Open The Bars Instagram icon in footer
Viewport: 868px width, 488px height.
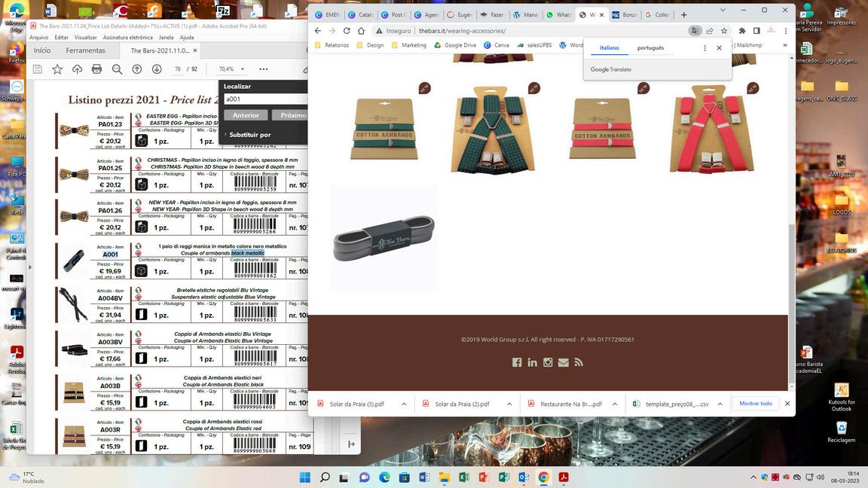(x=548, y=362)
